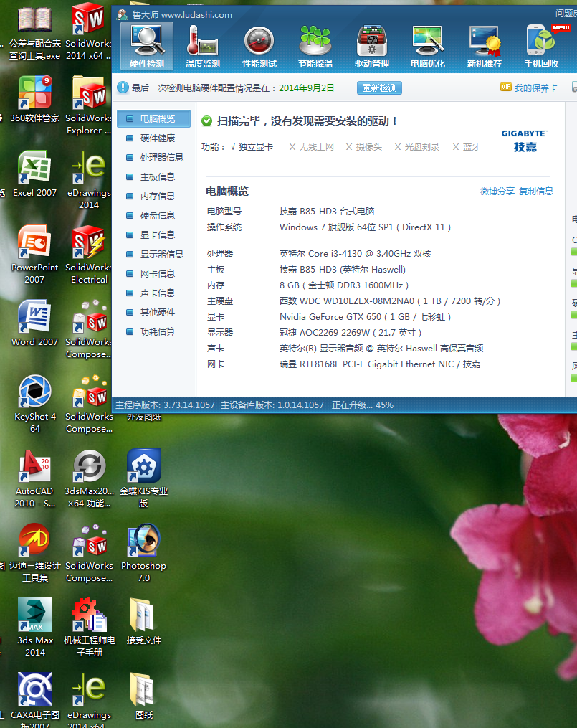Open 驱动管理 driver management
The image size is (577, 728).
(x=371, y=47)
